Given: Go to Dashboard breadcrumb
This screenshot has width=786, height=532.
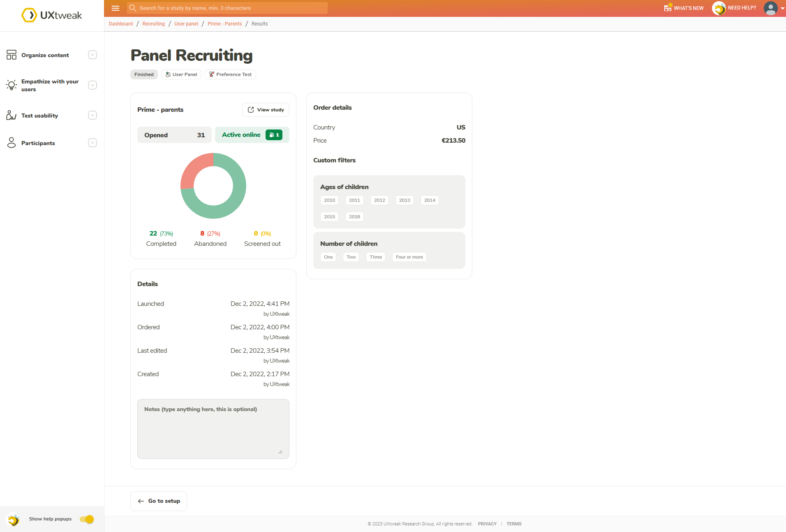Looking at the screenshot, I should 121,24.
